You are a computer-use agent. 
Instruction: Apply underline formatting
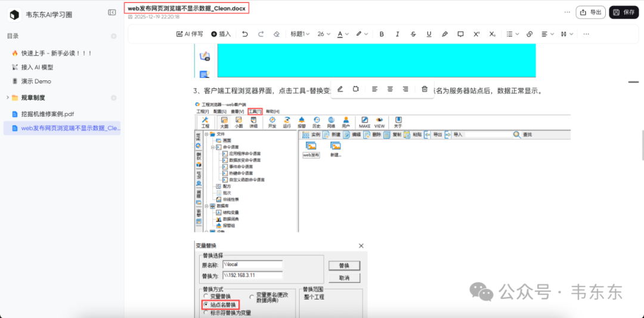coord(429,34)
